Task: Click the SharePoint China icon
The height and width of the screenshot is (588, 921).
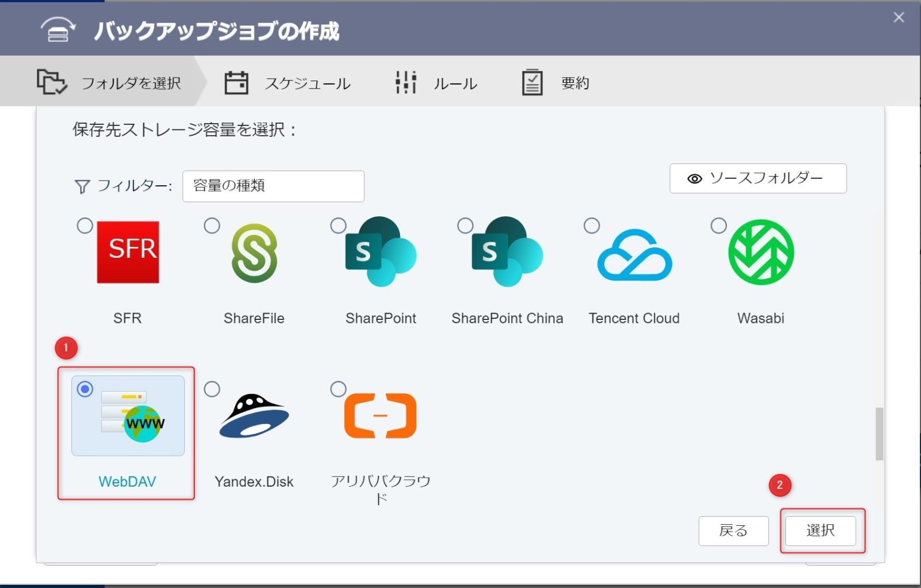Action: pyautogui.click(x=507, y=252)
